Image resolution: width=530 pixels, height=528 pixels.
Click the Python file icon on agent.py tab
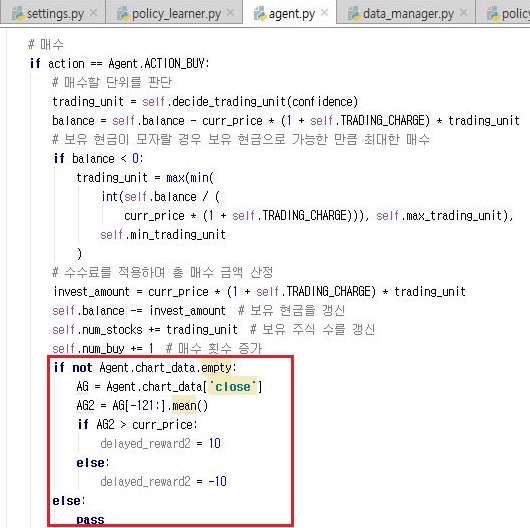pyautogui.click(x=260, y=14)
